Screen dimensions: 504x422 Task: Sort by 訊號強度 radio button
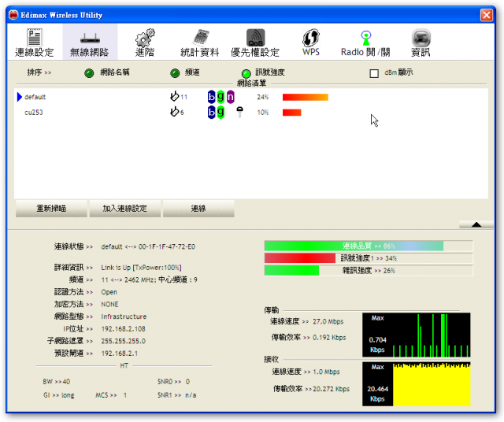click(246, 73)
